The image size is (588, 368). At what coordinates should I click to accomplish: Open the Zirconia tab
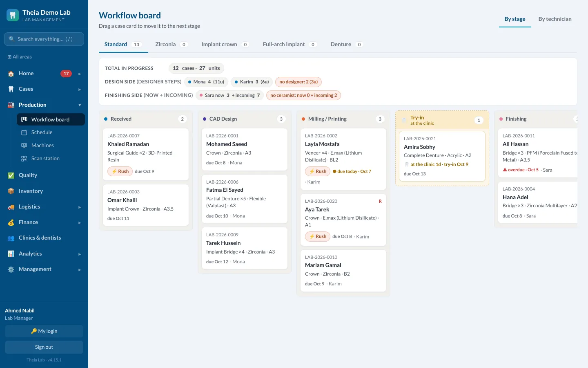point(171,44)
